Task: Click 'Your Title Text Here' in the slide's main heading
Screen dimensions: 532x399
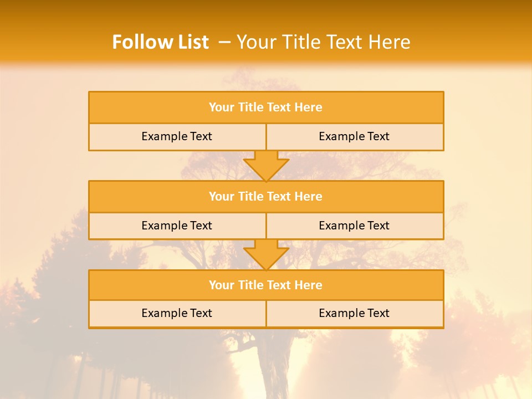Action: tap(324, 42)
